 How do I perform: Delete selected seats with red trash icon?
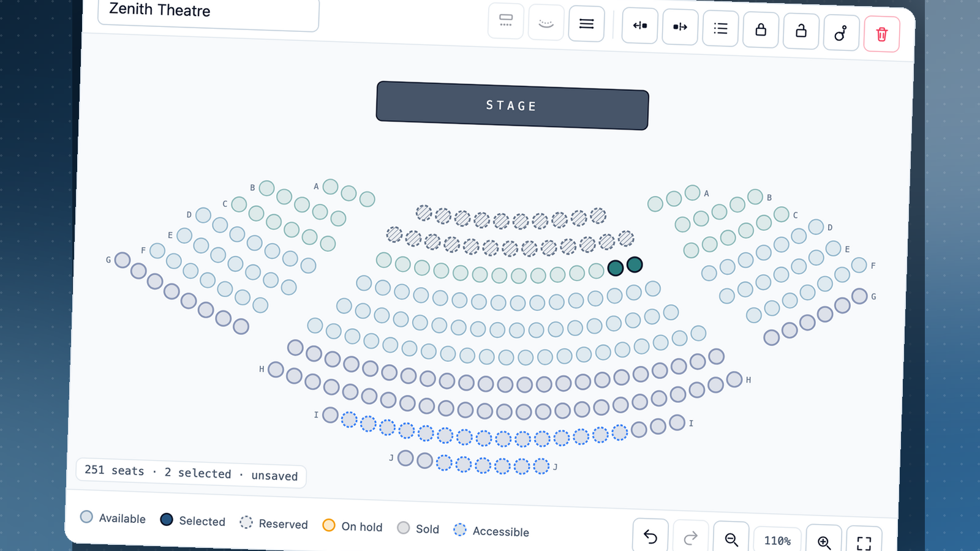click(882, 34)
